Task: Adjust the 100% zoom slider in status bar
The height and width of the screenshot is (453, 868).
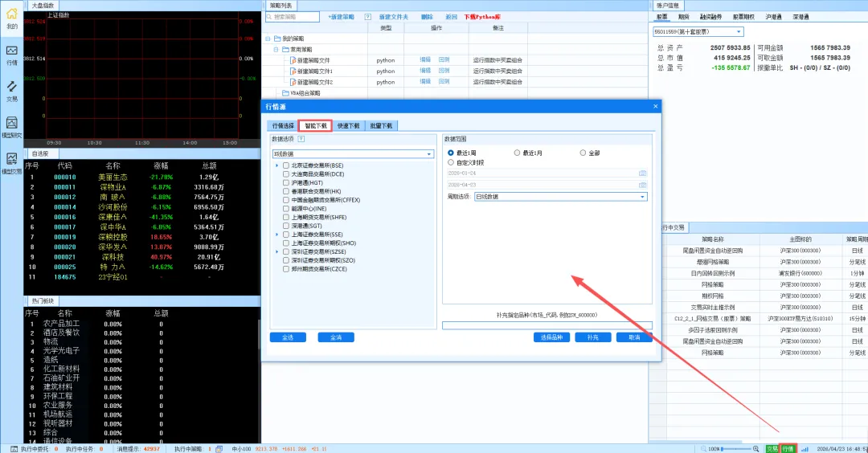Action: (x=737, y=449)
